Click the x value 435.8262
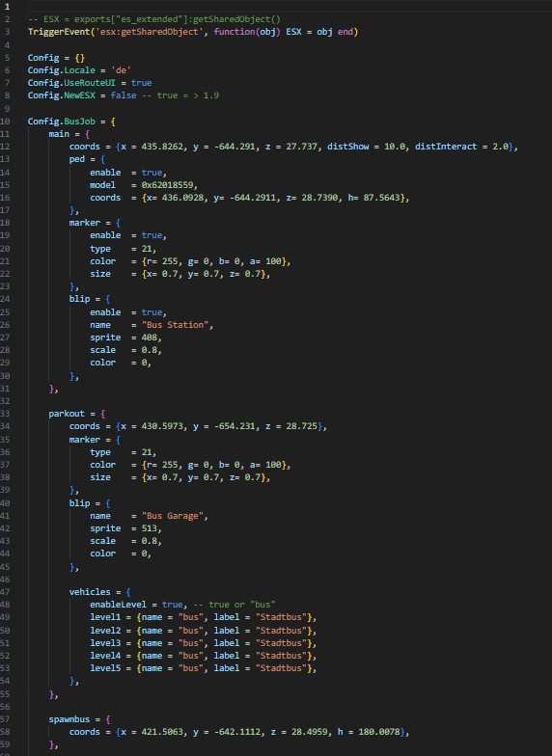 pos(162,147)
